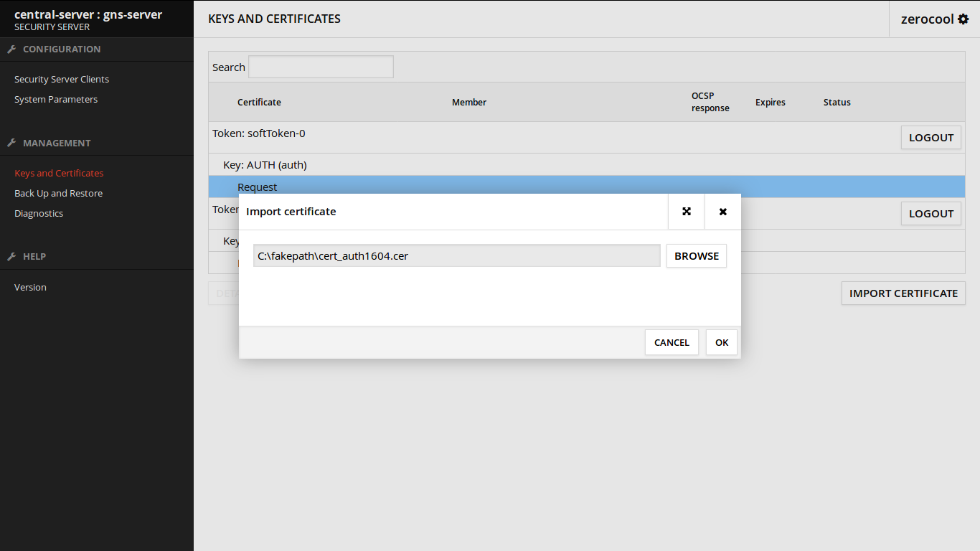The height and width of the screenshot is (551, 980).
Task: Go to Keys and Certificates
Action: [59, 174]
